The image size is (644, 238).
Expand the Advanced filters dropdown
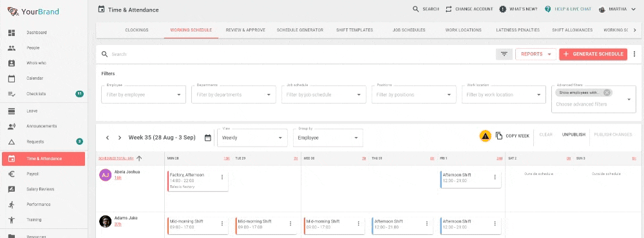(x=629, y=99)
